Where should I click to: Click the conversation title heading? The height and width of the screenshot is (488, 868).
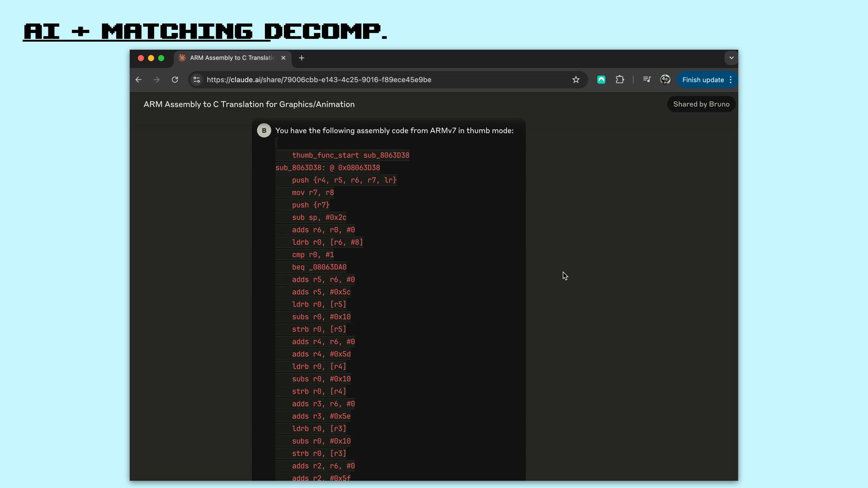(249, 104)
